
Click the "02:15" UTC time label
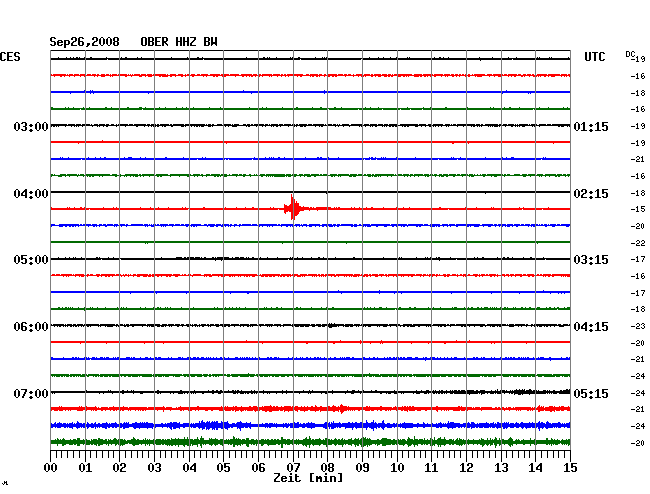click(591, 194)
